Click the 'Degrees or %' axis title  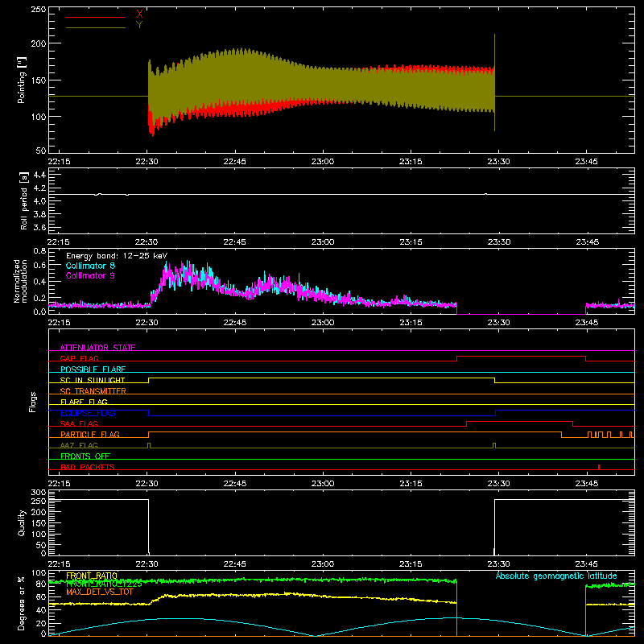22,603
